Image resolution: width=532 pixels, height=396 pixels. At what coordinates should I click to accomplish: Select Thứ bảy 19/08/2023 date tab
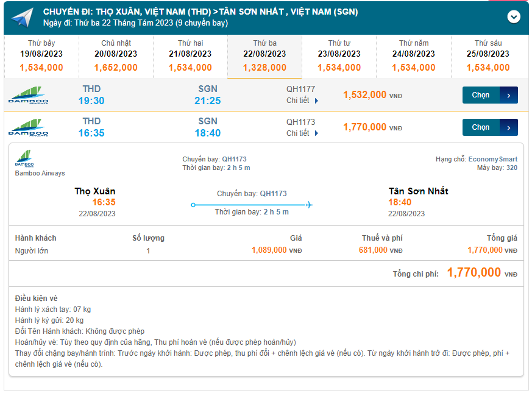click(x=41, y=56)
